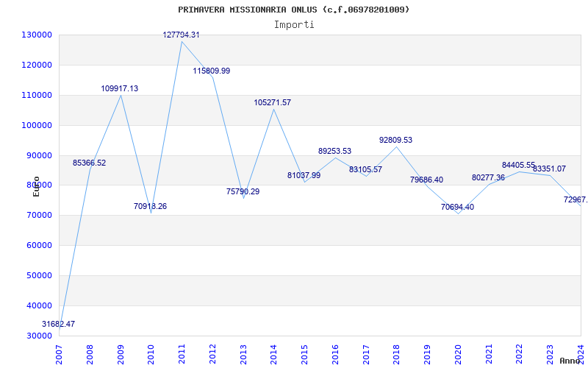Click data label 89253.53
Screen dimensions: 588x368
[x=335, y=151]
